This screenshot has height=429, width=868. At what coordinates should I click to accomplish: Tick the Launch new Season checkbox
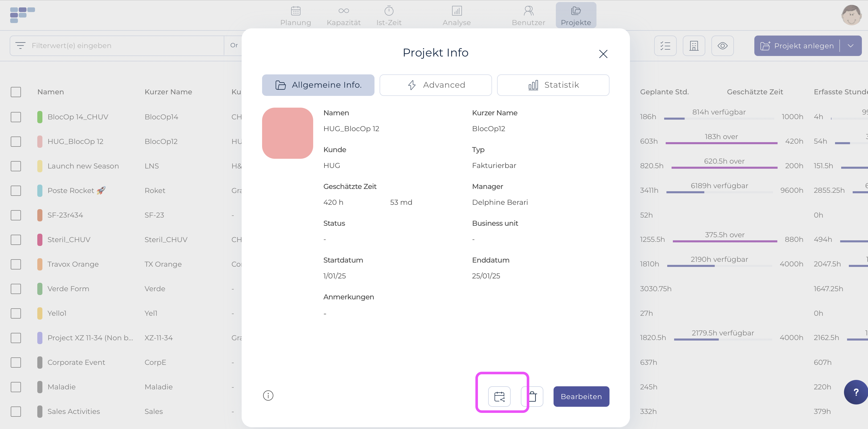[16, 166]
